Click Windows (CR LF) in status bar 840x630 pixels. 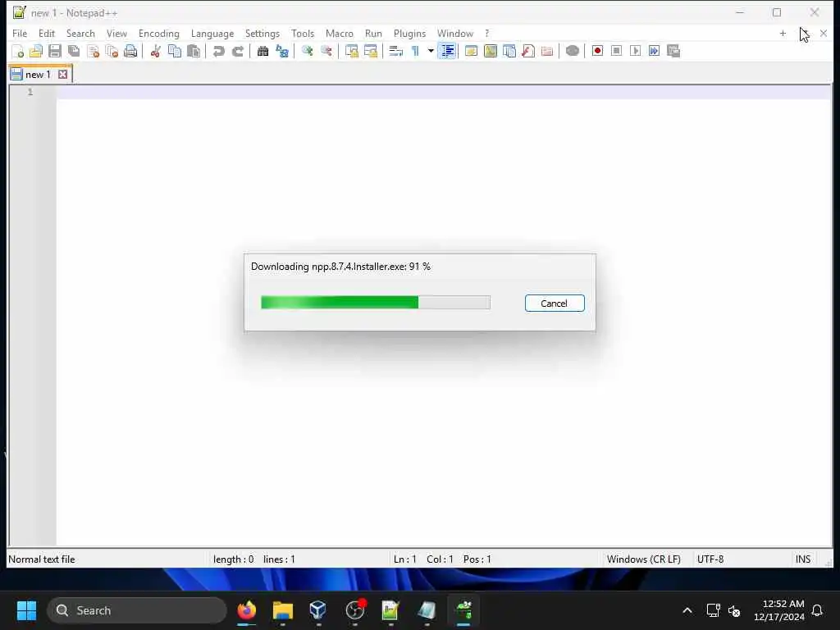pos(643,559)
